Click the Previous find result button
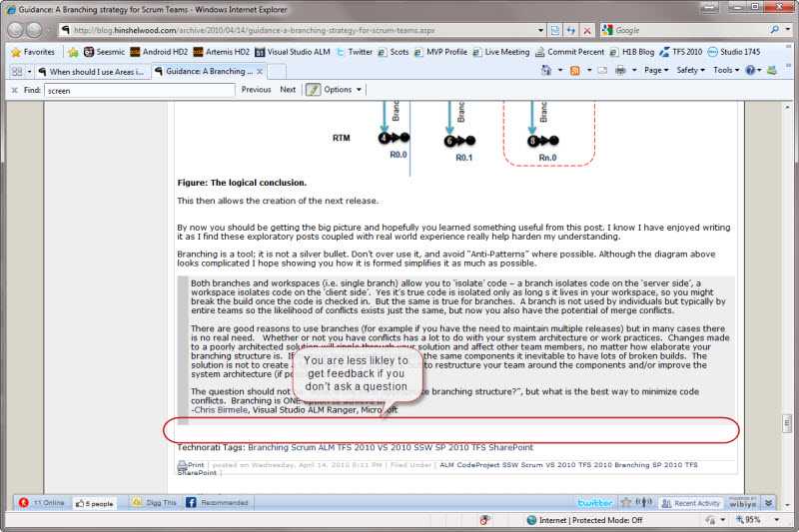This screenshot has width=799, height=532. click(256, 90)
